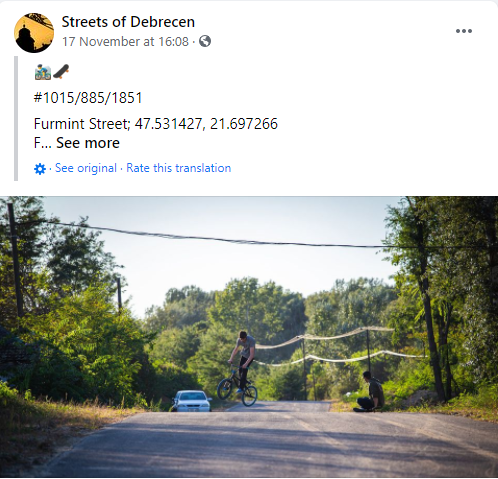Open the Streets of Debrecen page name
This screenshot has height=479, width=498.
pos(128,22)
